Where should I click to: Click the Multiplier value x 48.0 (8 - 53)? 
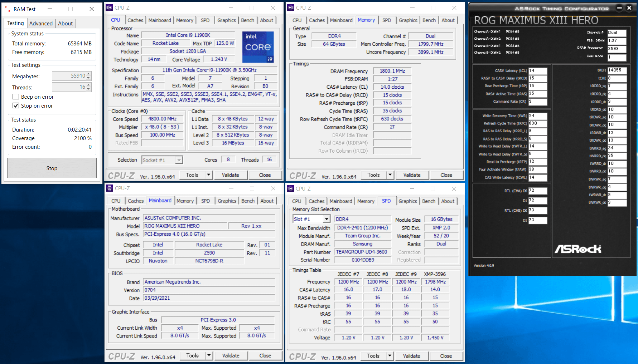click(163, 127)
